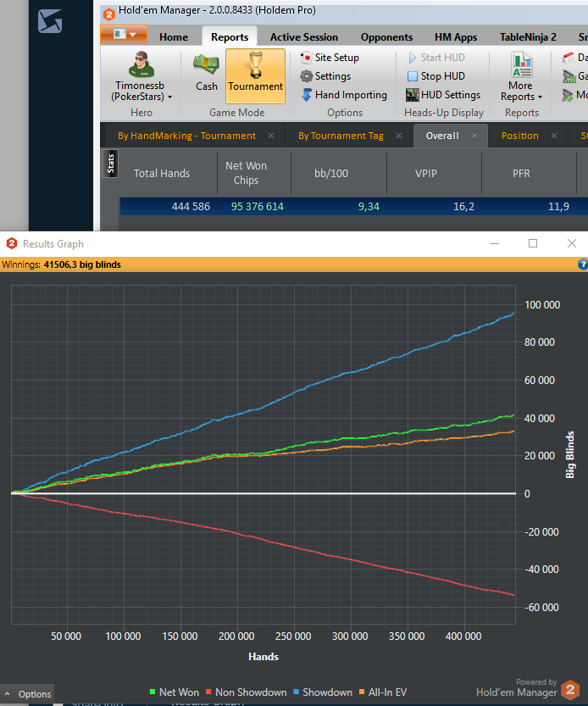
Task: Open HUD Settings
Action: click(443, 95)
